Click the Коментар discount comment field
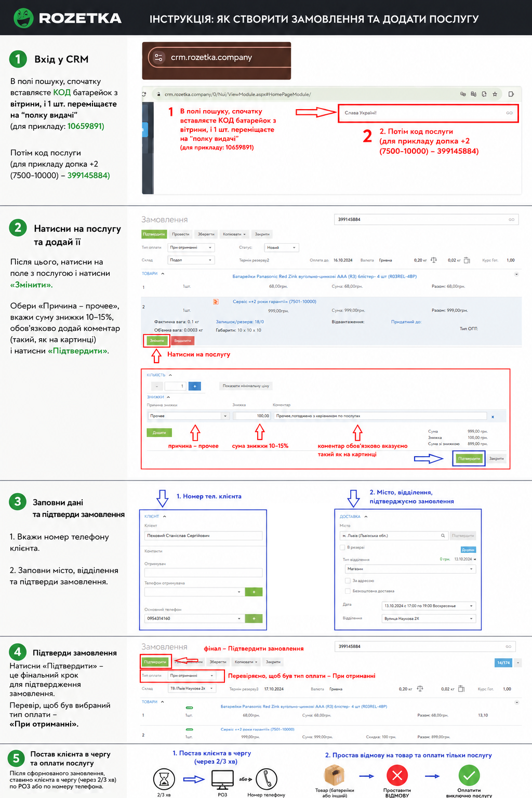Viewport: 532px width, 798px height. [x=380, y=416]
